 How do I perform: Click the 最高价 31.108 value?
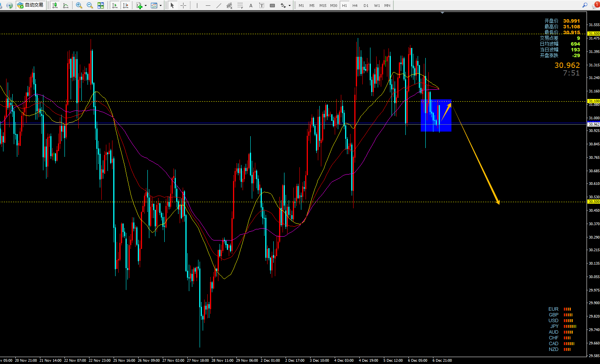pos(572,27)
